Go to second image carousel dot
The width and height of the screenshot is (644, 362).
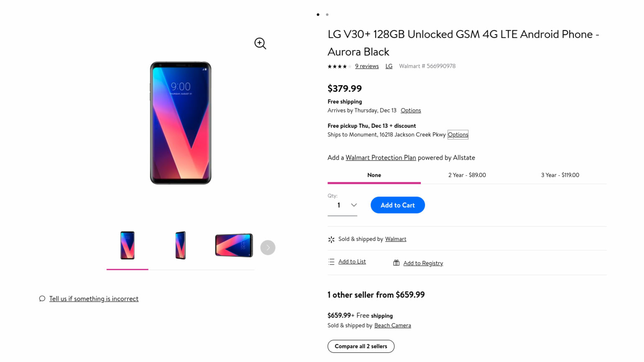pos(327,15)
